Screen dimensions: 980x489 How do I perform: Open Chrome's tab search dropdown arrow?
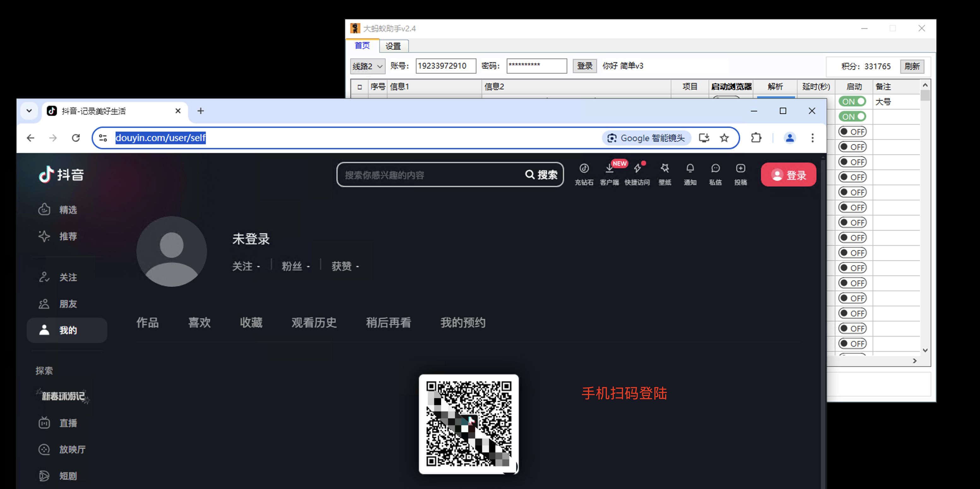point(29,111)
